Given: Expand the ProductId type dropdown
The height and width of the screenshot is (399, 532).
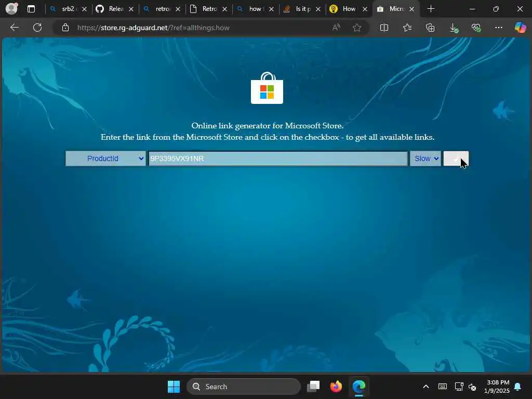Looking at the screenshot, I should click(x=105, y=158).
